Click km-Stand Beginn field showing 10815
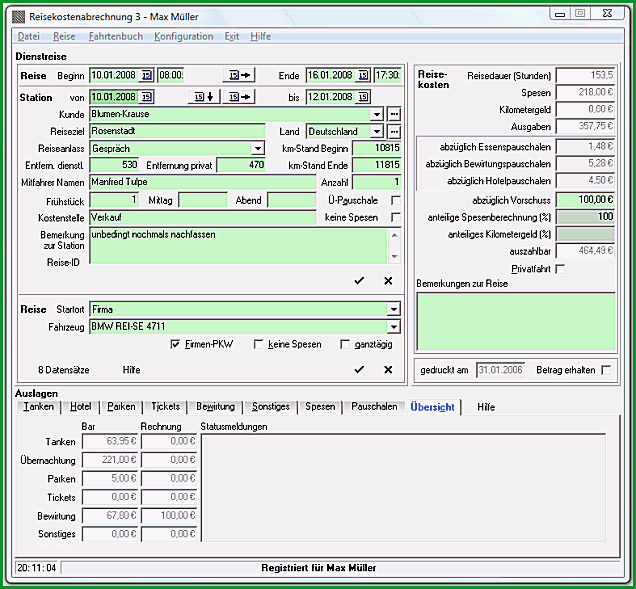636x589 pixels. click(x=376, y=148)
